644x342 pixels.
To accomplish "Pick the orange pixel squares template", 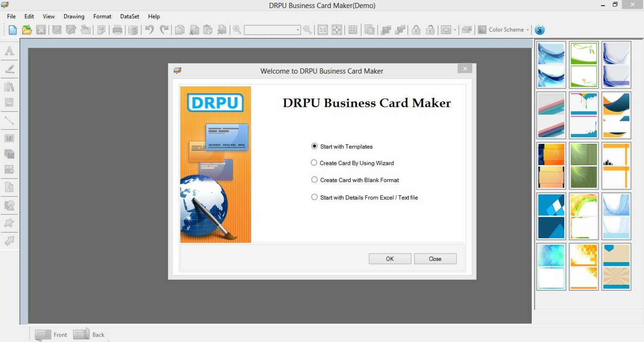I will pyautogui.click(x=584, y=267).
